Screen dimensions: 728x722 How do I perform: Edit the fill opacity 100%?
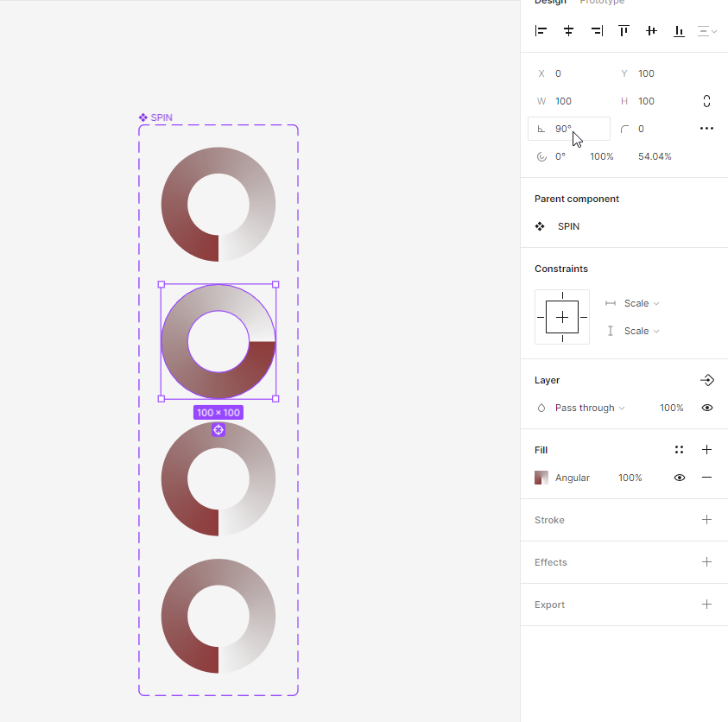pos(630,478)
